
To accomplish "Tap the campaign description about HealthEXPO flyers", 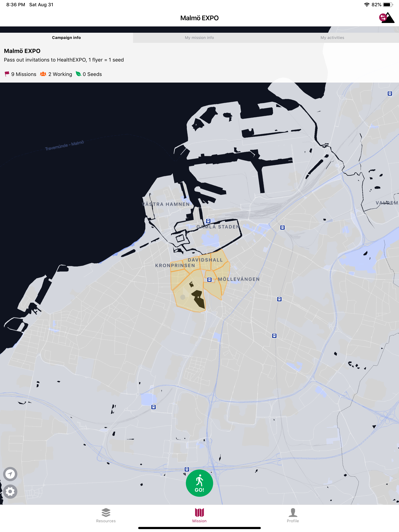I will 64,60.
